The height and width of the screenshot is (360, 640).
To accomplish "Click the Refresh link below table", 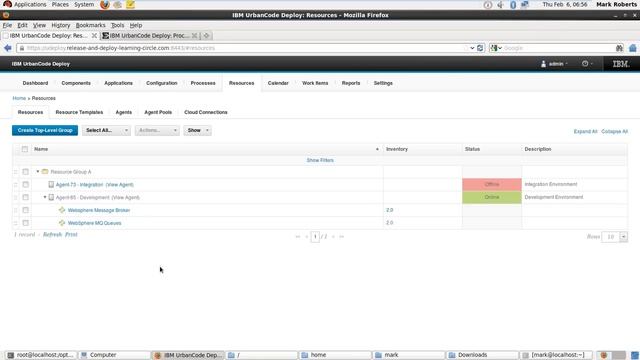I will pyautogui.click(x=52, y=235).
